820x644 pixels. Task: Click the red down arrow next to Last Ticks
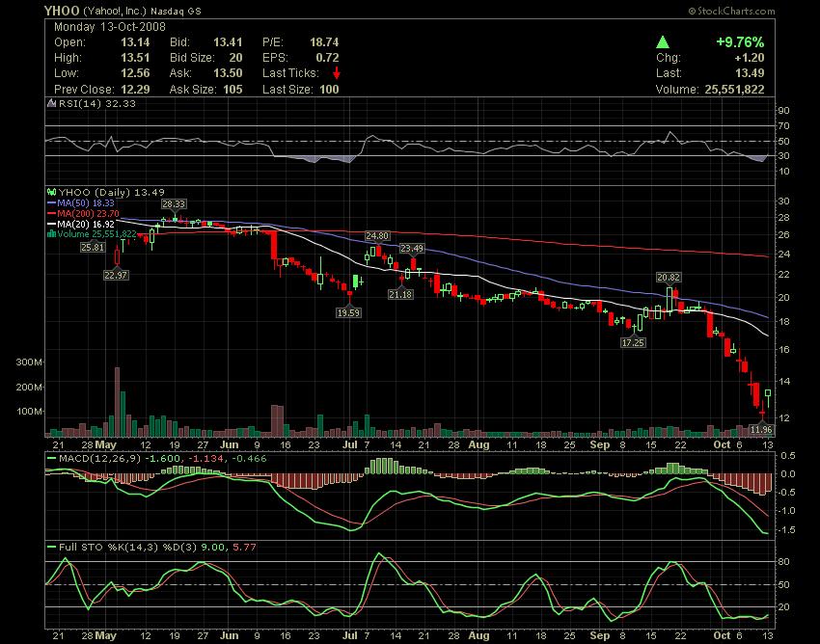click(337, 73)
